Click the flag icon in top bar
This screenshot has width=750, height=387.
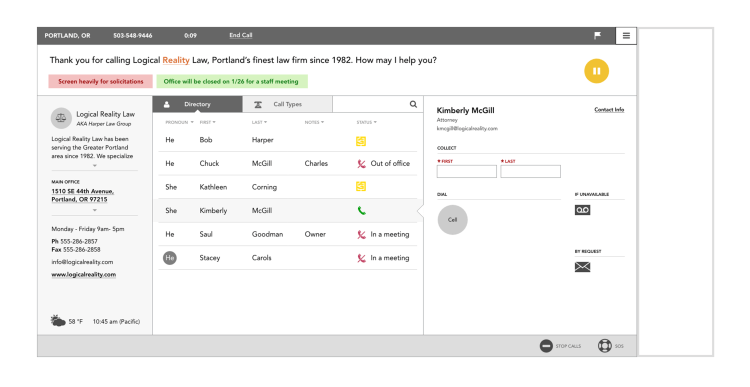coord(597,35)
